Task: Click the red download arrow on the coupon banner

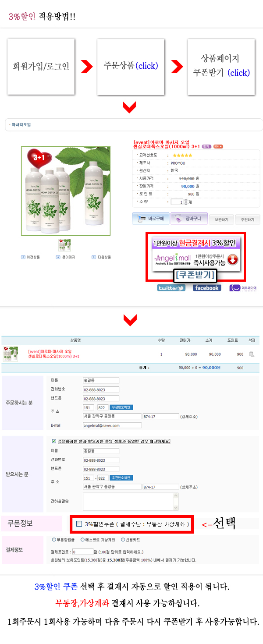Action: (x=232, y=260)
